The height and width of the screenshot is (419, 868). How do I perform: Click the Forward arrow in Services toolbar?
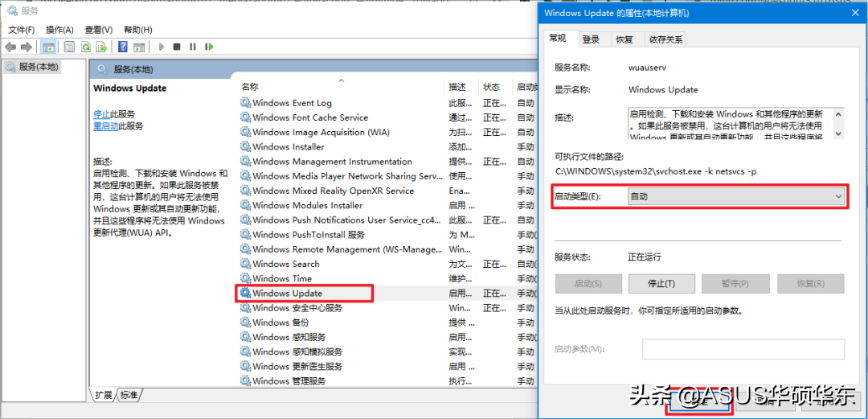[26, 47]
